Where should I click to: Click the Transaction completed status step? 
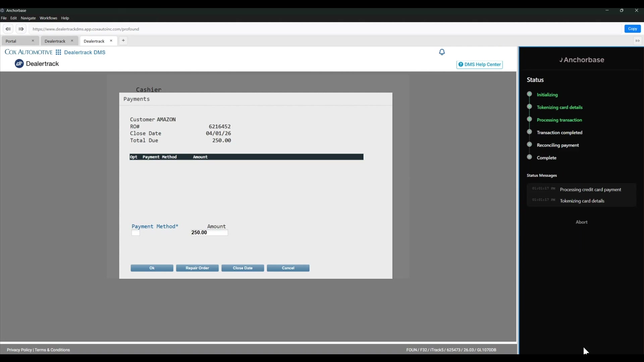(x=559, y=133)
